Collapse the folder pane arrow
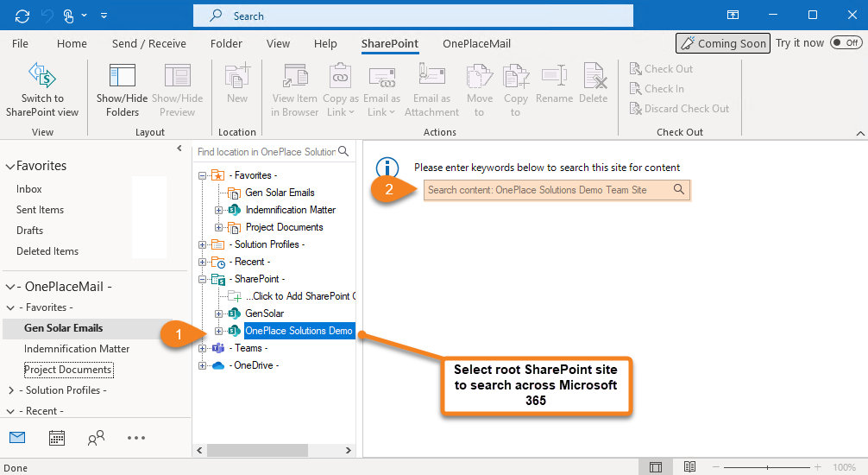 179,148
